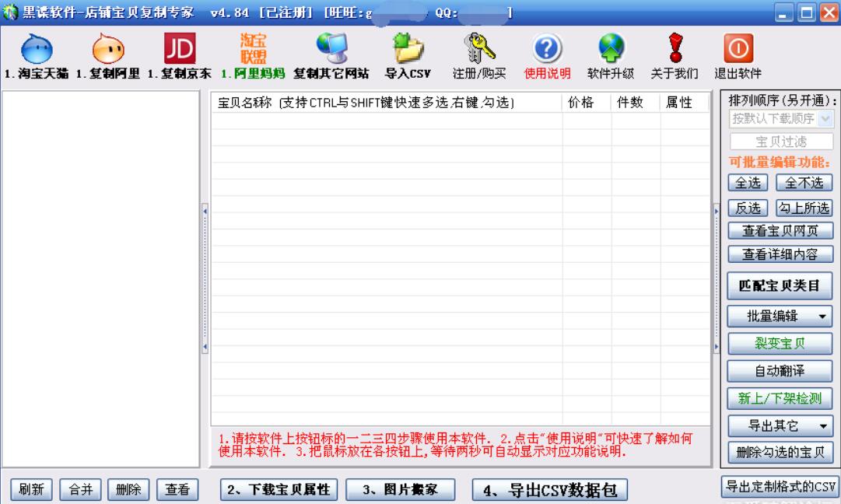Expand the 排列顺序 sort dropdown
This screenshot has width=841, height=504.
coord(826,118)
